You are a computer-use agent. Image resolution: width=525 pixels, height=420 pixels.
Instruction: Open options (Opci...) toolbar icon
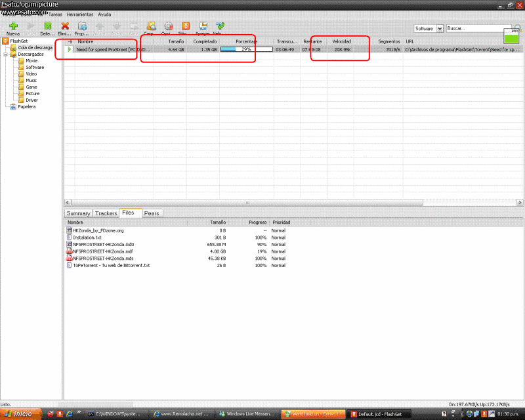(168, 28)
